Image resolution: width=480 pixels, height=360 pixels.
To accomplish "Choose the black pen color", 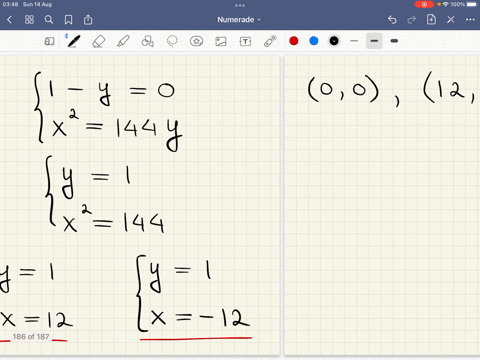I will point(334,41).
